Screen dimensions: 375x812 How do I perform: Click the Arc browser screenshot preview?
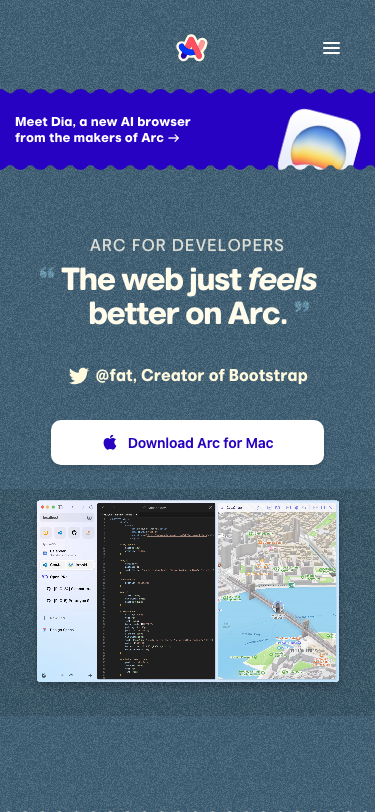[188, 591]
